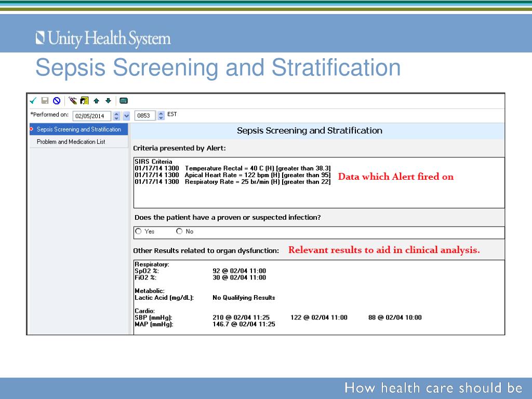Click the time field showing 0853
Image resolution: width=532 pixels, height=399 pixels.
click(x=145, y=116)
